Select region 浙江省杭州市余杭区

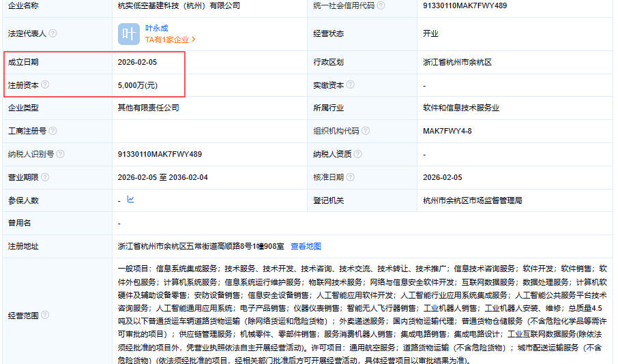[457, 62]
